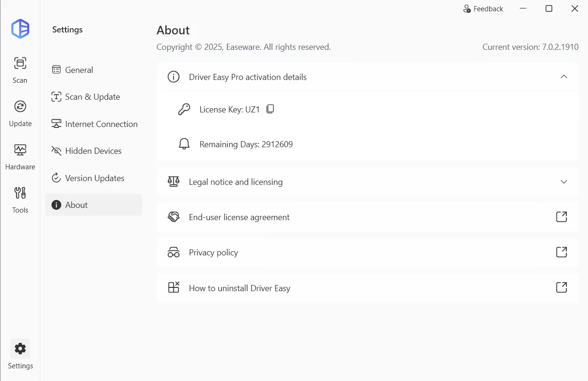Copy the license key with copy icon
The width and height of the screenshot is (588, 381).
(x=270, y=109)
